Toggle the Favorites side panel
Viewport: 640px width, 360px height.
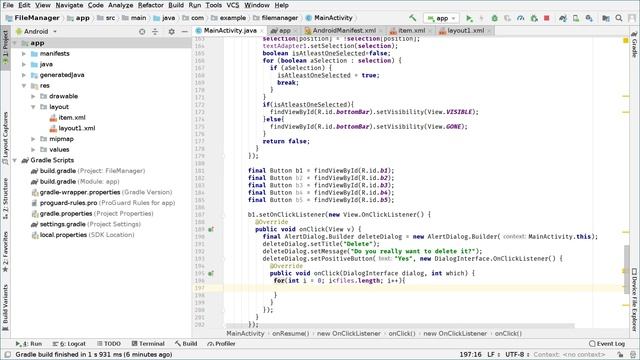point(5,252)
